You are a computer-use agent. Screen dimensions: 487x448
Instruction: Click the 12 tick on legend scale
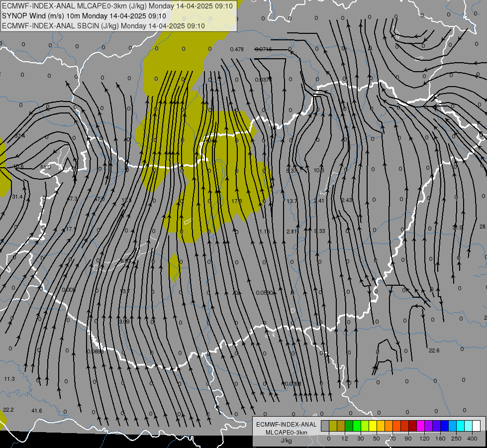[345, 439]
